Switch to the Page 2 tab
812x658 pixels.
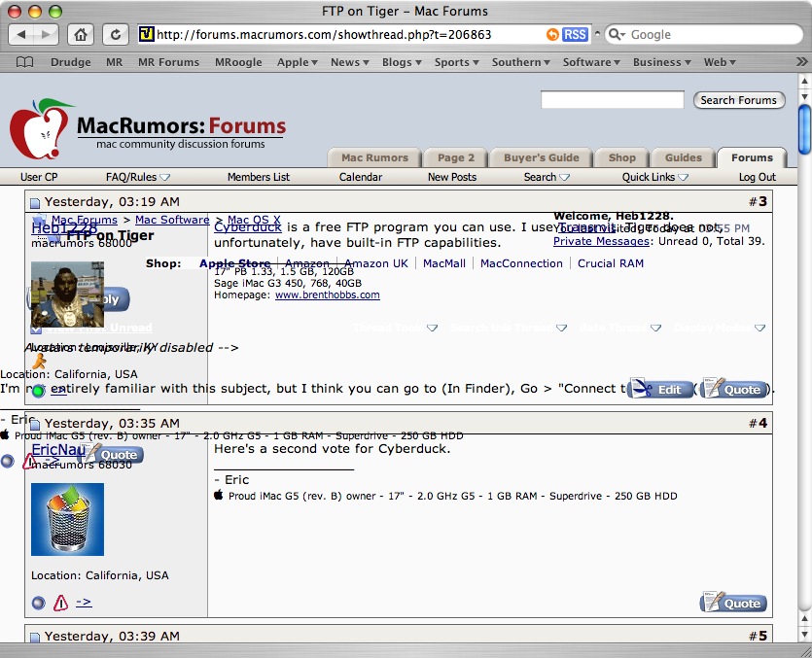456,157
